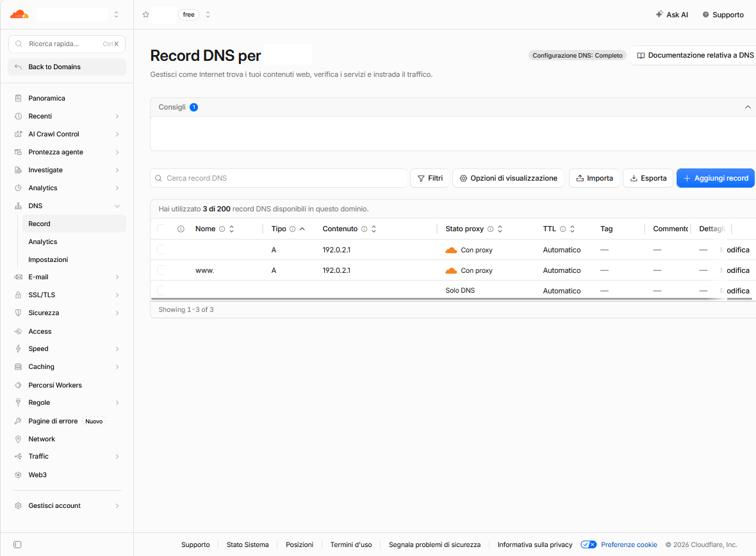The height and width of the screenshot is (556, 756).
Task: Click the orange proxy cloud on www row
Action: pos(451,270)
